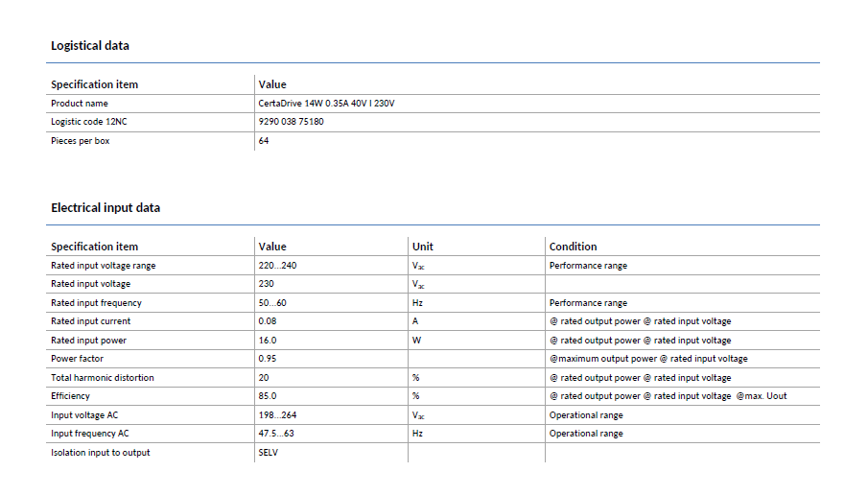Click the Electrical input data heading

pyautogui.click(x=106, y=207)
